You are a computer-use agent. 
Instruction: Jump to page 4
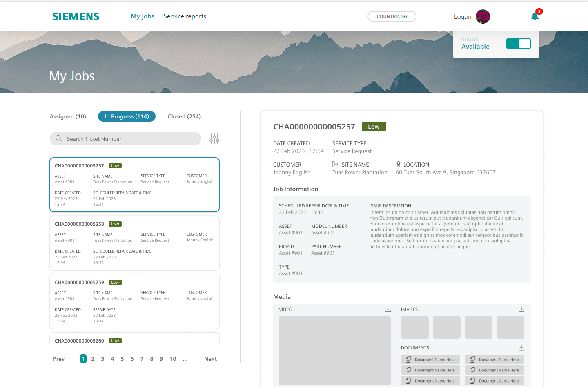112,359
